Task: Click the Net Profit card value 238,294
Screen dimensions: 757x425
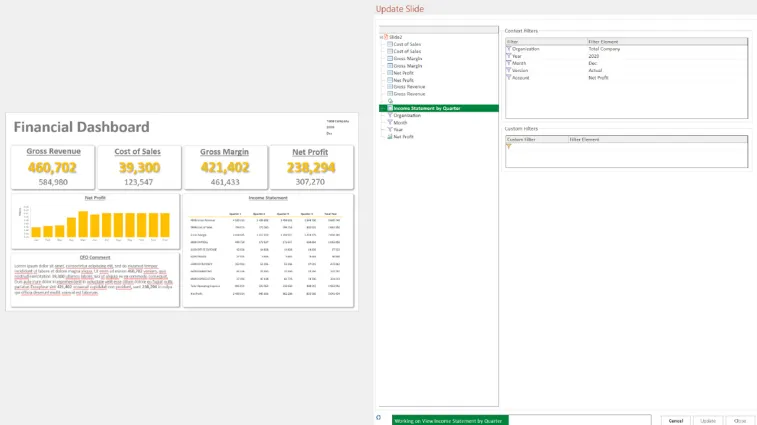Action: click(311, 168)
